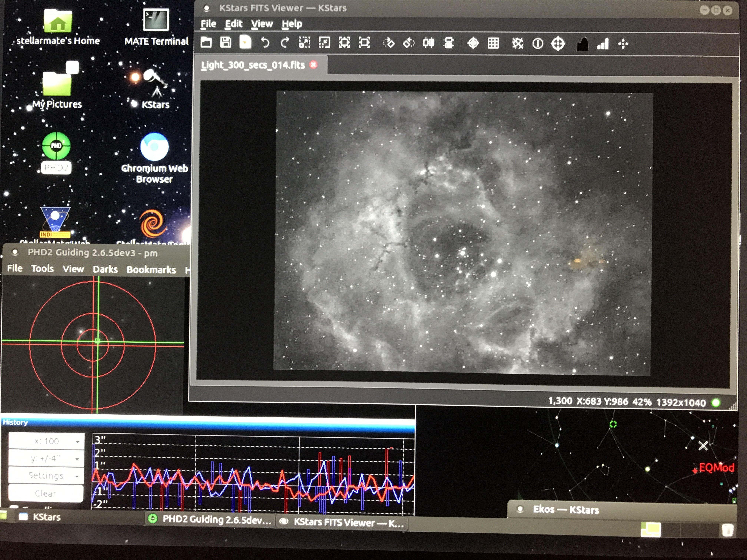Open PHD2 Darks menu
The height and width of the screenshot is (560, 747).
point(105,269)
